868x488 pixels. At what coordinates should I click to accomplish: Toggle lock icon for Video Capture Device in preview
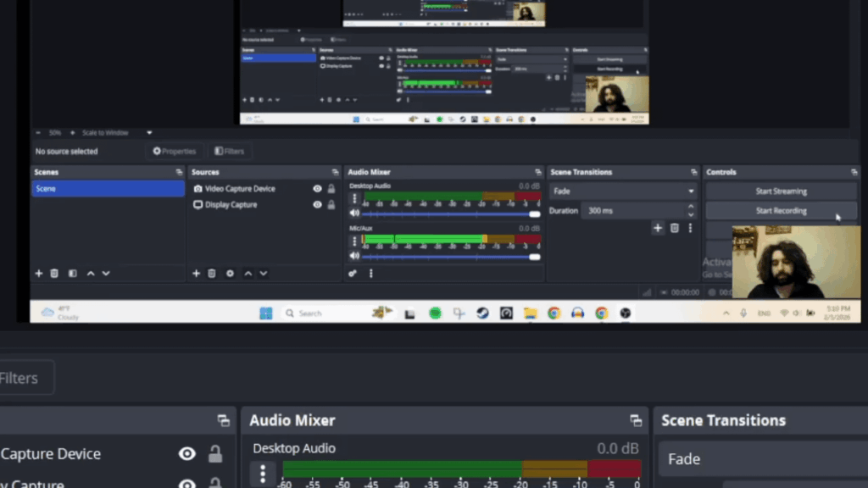click(x=331, y=189)
